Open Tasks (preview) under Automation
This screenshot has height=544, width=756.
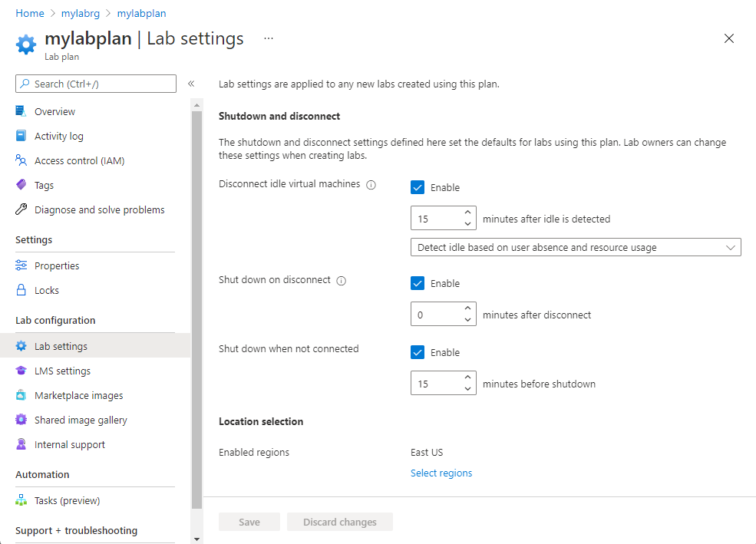click(67, 499)
